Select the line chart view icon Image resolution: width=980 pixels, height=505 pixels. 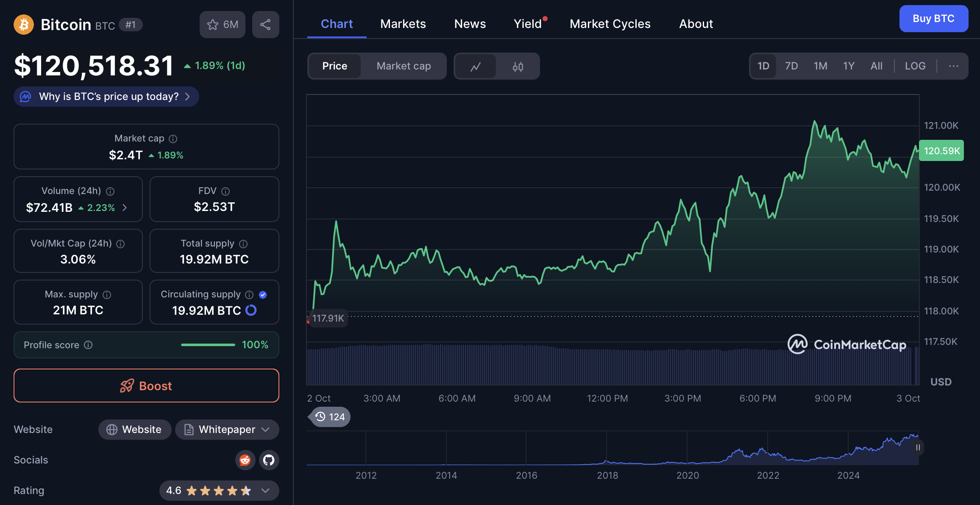[476, 67]
